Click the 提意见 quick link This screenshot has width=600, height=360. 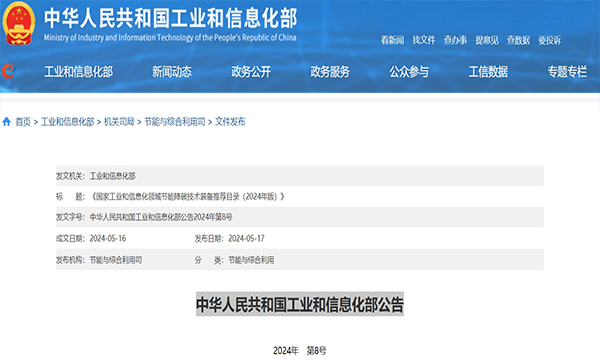(487, 40)
